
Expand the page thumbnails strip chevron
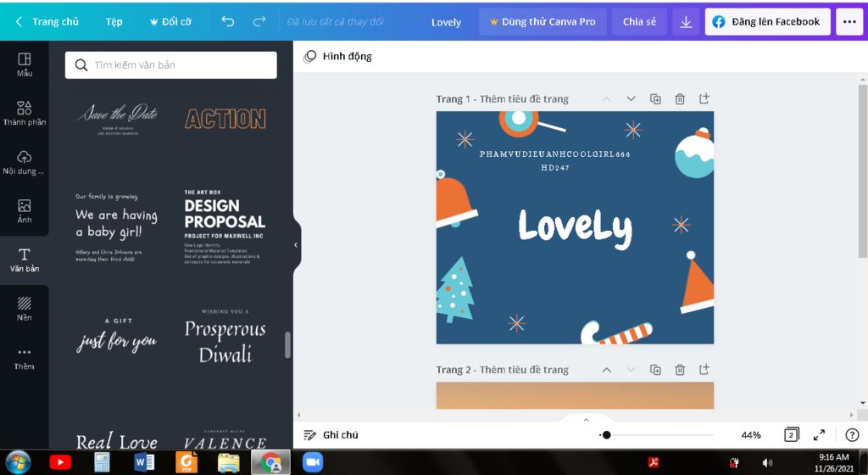[x=587, y=420]
